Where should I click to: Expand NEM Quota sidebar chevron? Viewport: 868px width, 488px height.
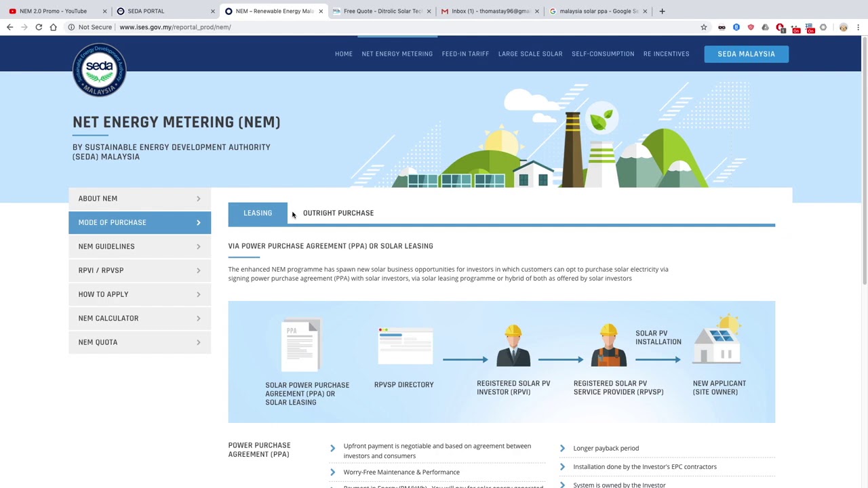199,342
